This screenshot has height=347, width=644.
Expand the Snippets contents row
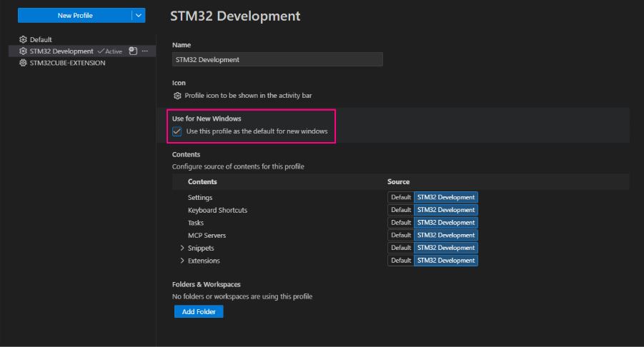182,248
